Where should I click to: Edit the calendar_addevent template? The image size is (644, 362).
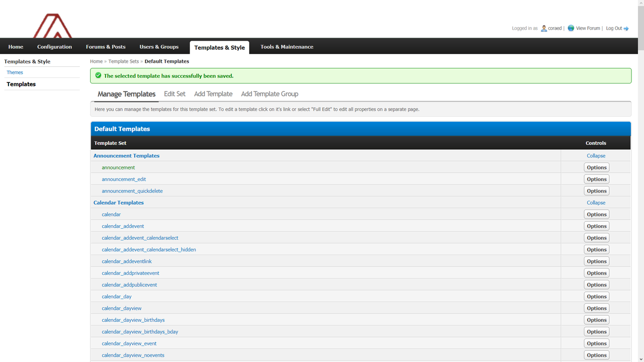click(123, 226)
